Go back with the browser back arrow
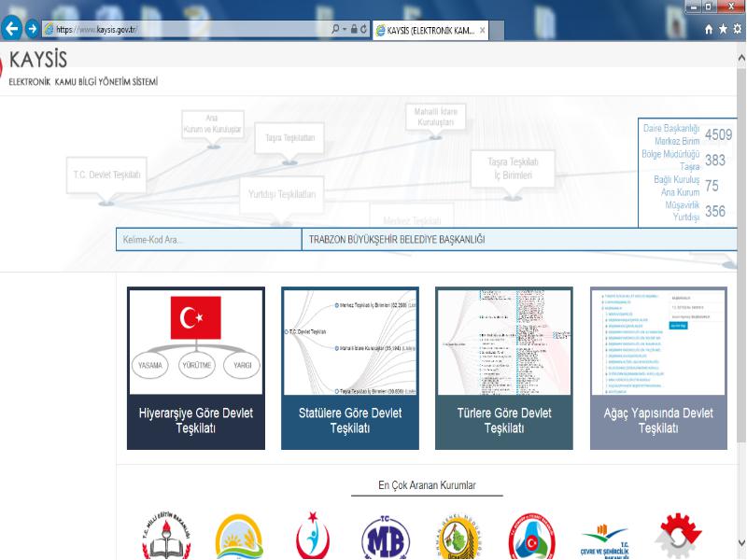The image size is (747, 560). pos(11,29)
